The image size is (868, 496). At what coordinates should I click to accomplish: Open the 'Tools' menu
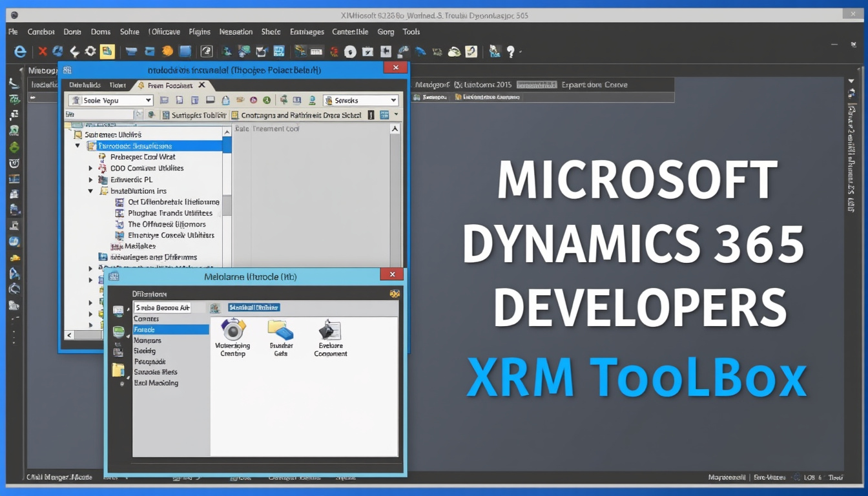coord(411,32)
